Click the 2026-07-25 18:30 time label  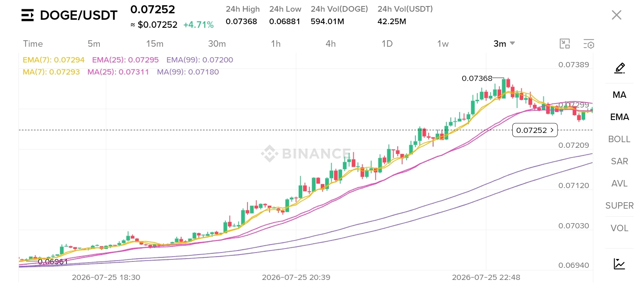pyautogui.click(x=106, y=277)
